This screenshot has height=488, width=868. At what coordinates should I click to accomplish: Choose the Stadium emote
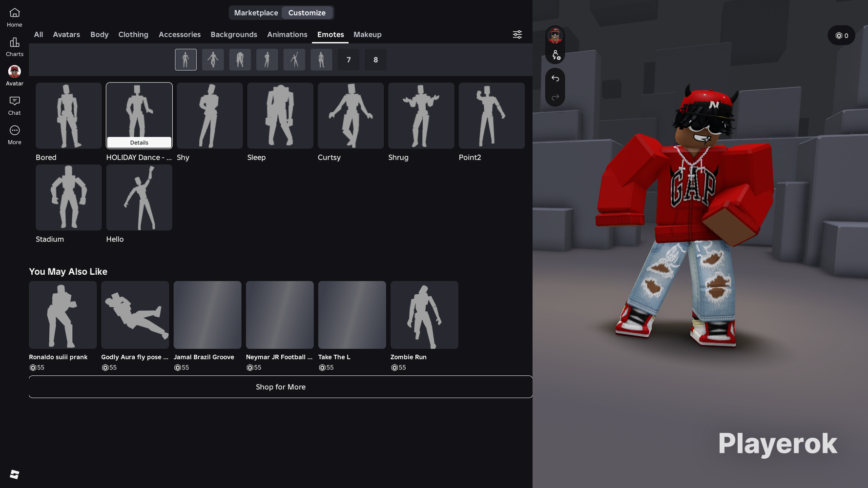point(69,198)
